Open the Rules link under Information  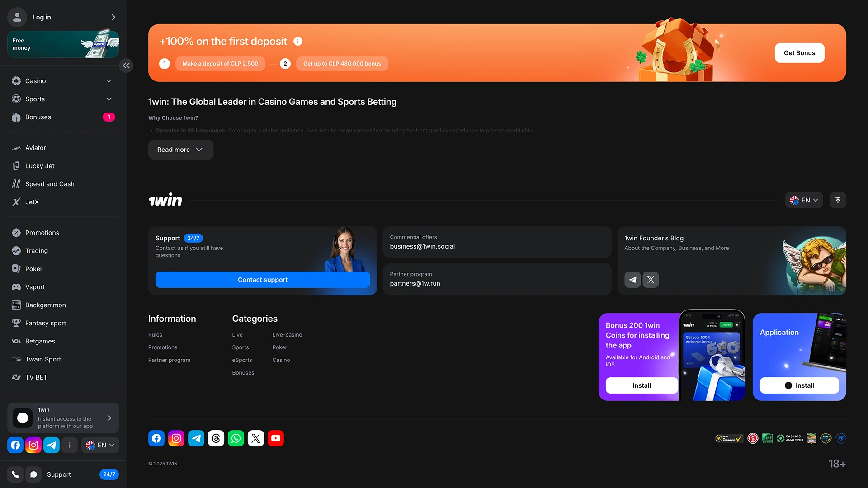tap(155, 335)
